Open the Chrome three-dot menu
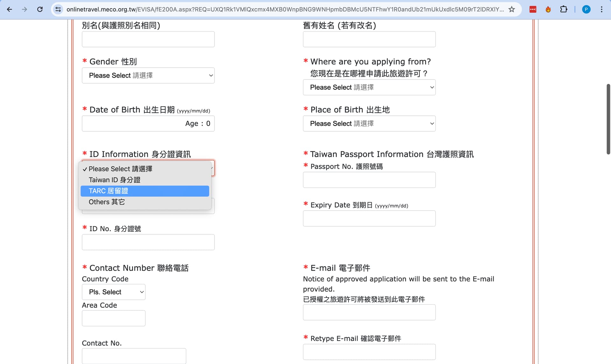Screen dimensions: 611x364 click(601, 9)
